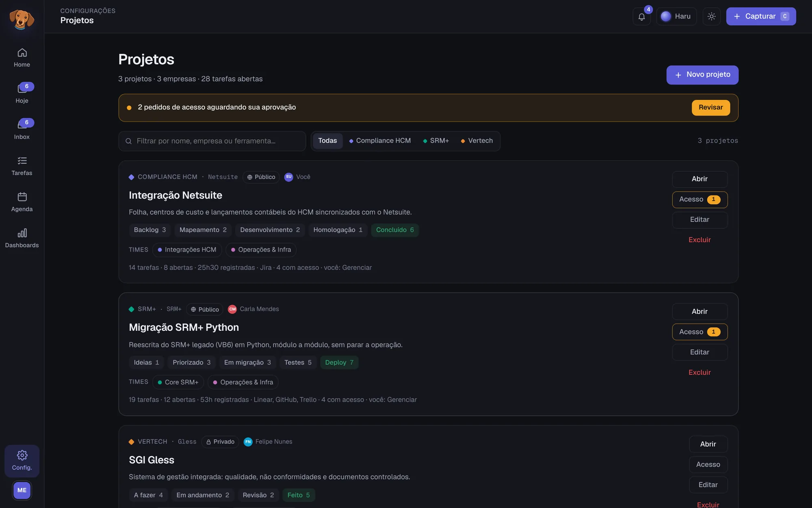Click Público badge on Integração Netsuite
Image resolution: width=812 pixels, height=508 pixels.
tap(261, 177)
